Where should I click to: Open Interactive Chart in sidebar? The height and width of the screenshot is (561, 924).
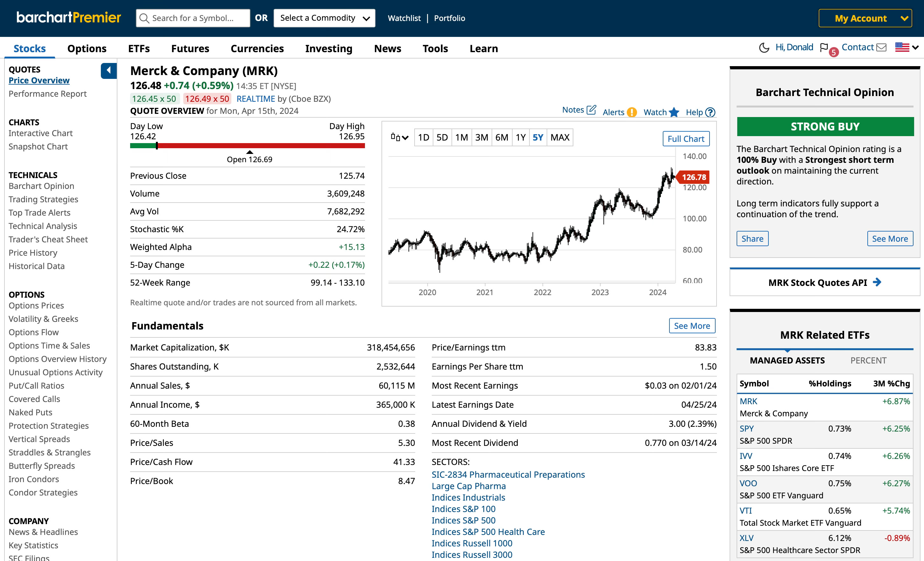click(40, 133)
